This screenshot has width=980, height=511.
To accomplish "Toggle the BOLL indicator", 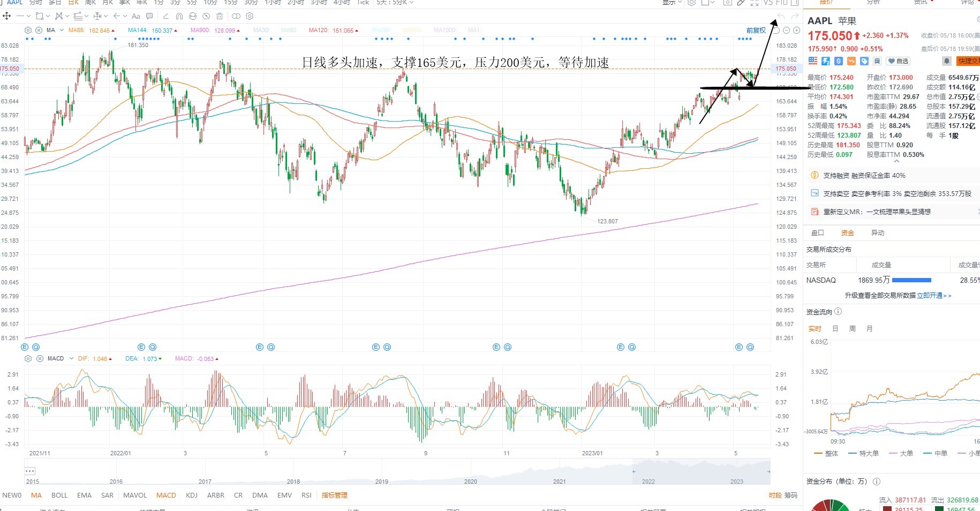I will point(59,495).
